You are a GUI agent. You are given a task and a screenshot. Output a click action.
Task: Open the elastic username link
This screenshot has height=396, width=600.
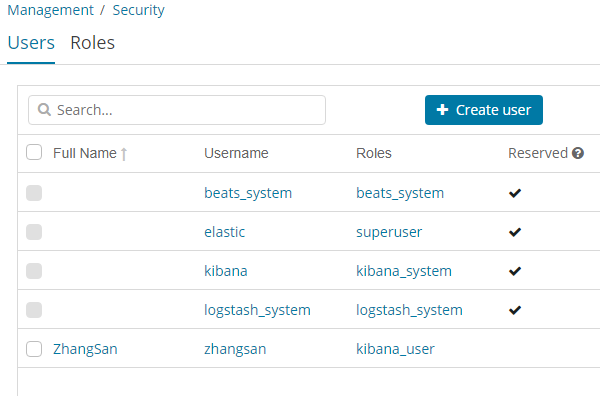coord(225,232)
